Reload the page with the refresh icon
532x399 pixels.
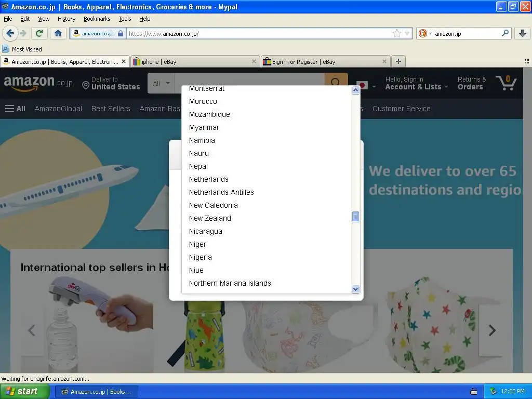coord(39,33)
